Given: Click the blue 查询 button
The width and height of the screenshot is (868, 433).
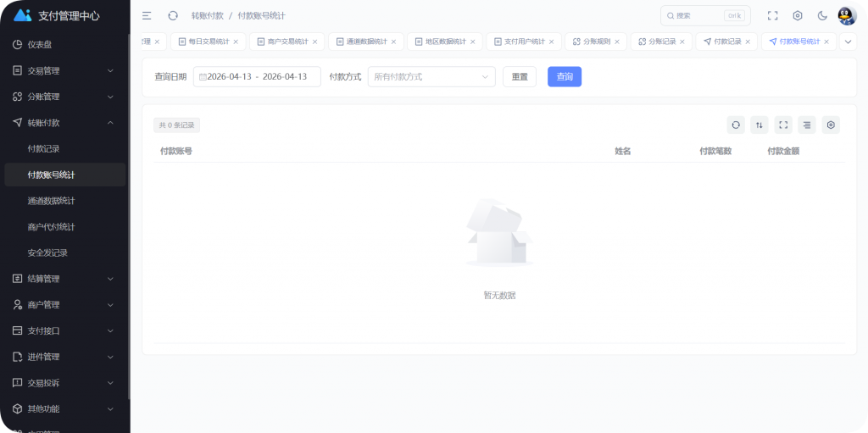Looking at the screenshot, I should tap(565, 77).
